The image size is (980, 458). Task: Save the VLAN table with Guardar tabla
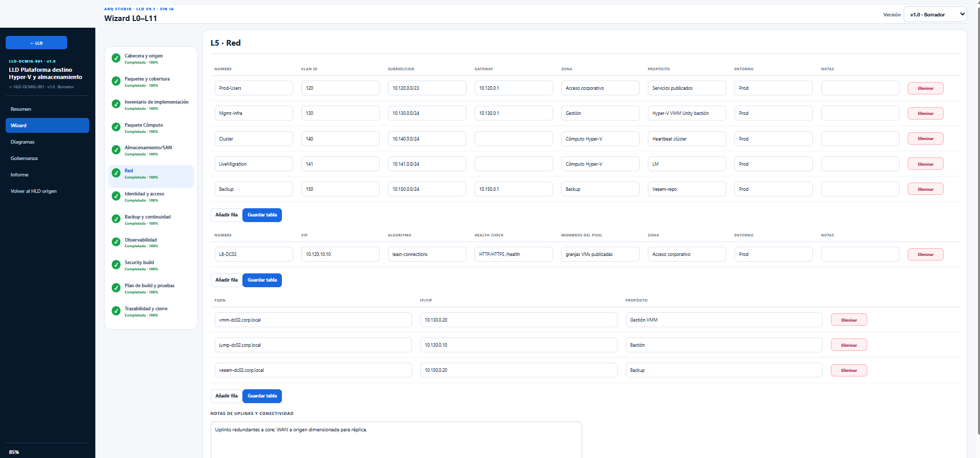pyautogui.click(x=262, y=215)
